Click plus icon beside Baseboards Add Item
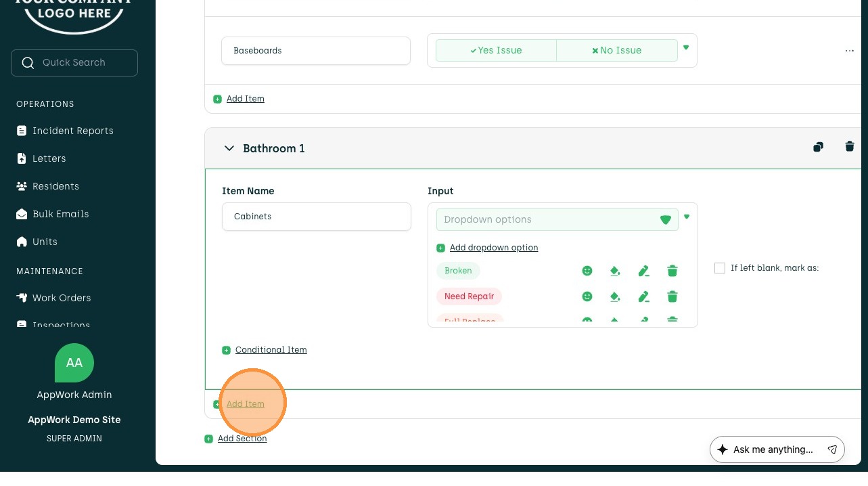The width and height of the screenshot is (868, 486). tap(217, 99)
